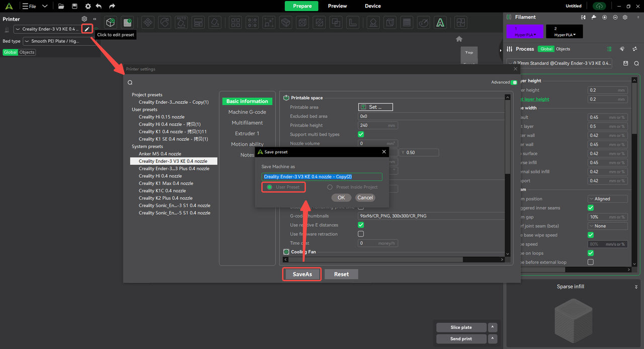Select the purple filament 1 swatch

coord(525,32)
